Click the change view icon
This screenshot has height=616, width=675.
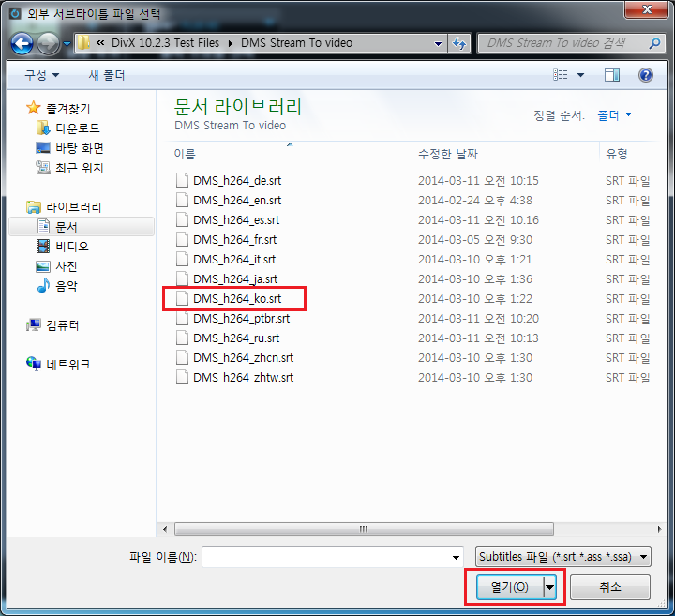point(561,75)
